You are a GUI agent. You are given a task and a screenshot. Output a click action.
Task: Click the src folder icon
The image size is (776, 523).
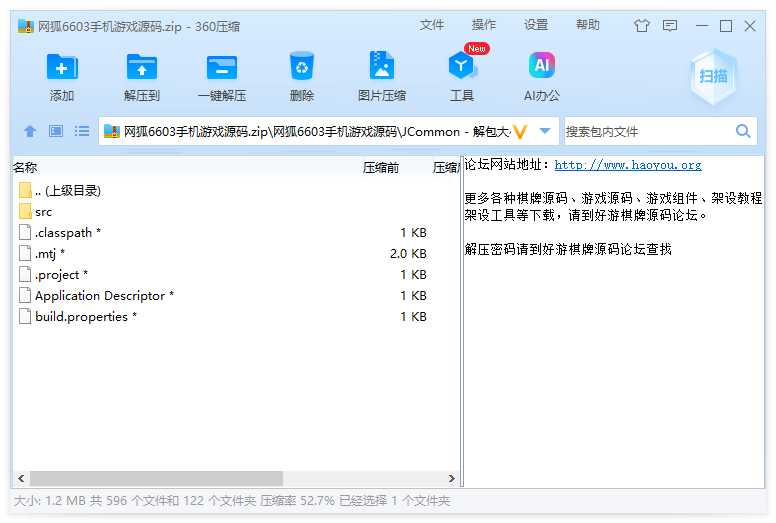click(25, 211)
